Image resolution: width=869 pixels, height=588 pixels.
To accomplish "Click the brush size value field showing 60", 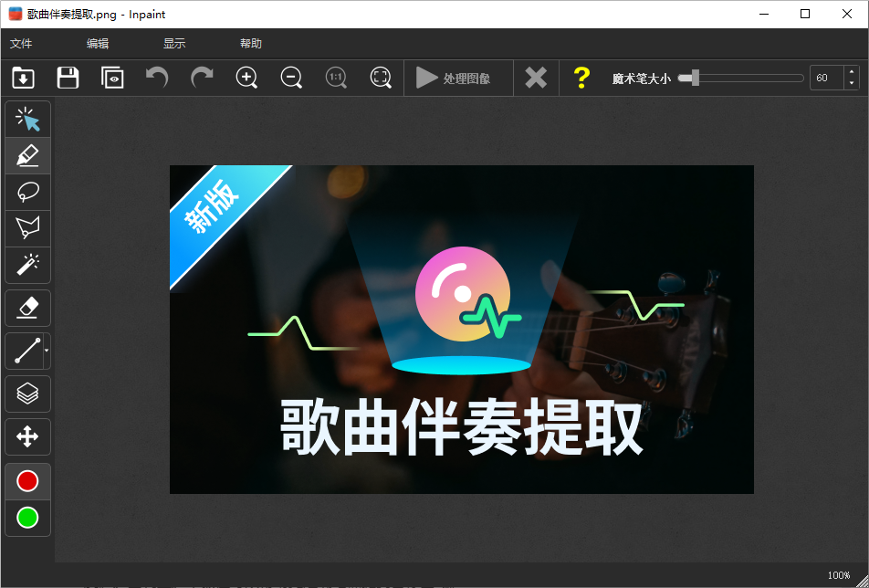I will pyautogui.click(x=822, y=78).
